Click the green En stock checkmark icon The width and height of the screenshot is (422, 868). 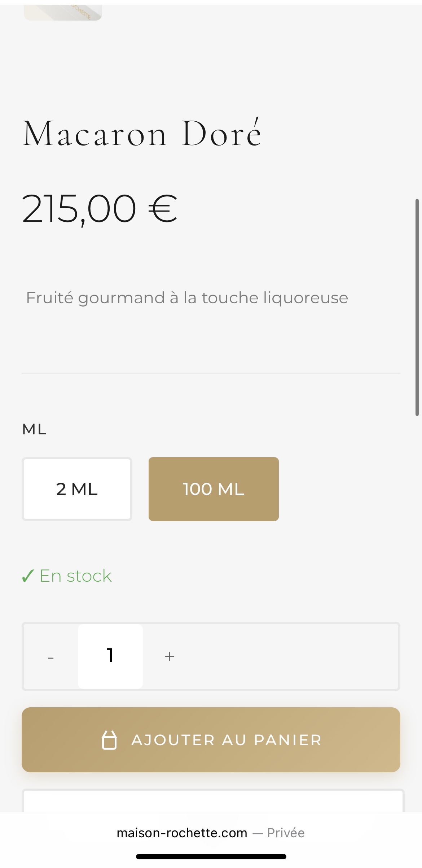[28, 576]
